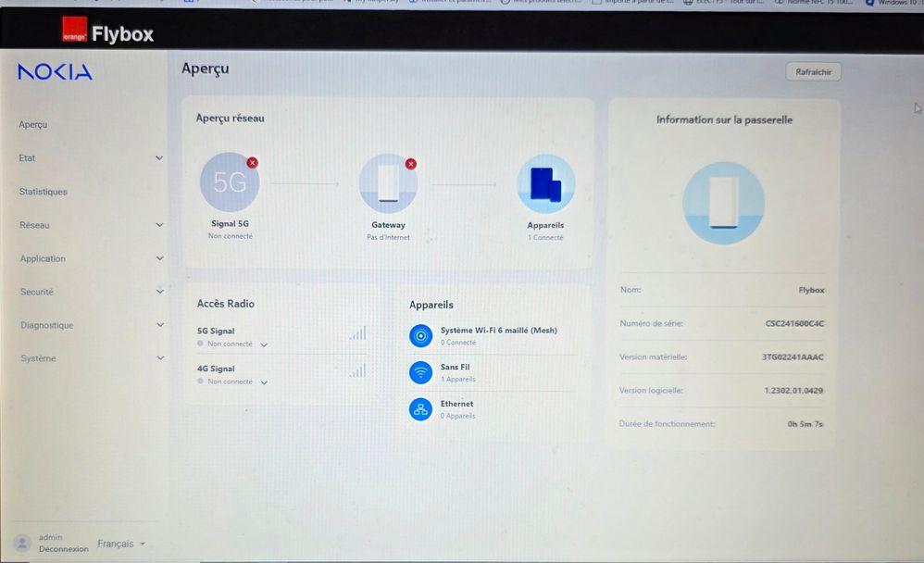Screen dimensions: 924x563
Task: Click the Flybox header title
Action: coord(122,34)
